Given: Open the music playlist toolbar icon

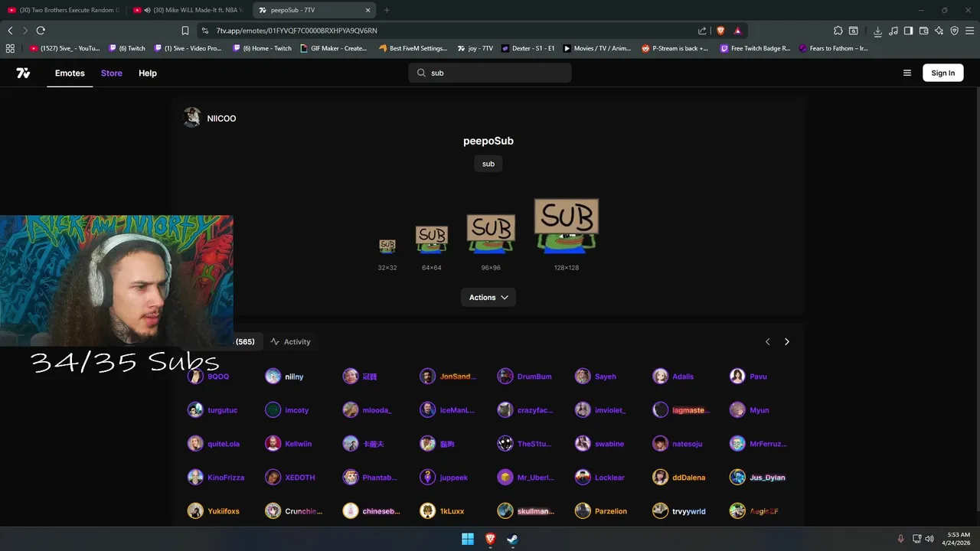Looking at the screenshot, I should [x=893, y=31].
